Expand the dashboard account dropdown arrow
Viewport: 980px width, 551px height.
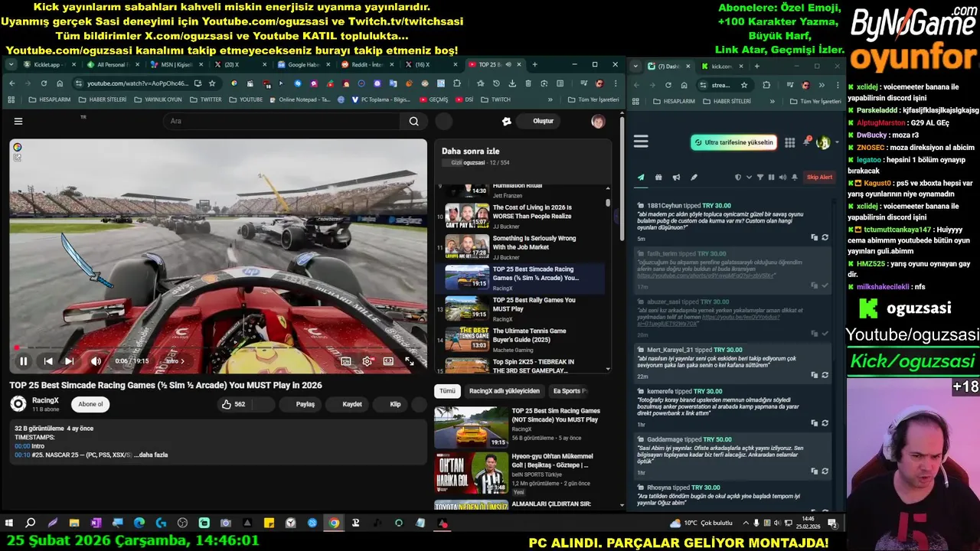[837, 142]
